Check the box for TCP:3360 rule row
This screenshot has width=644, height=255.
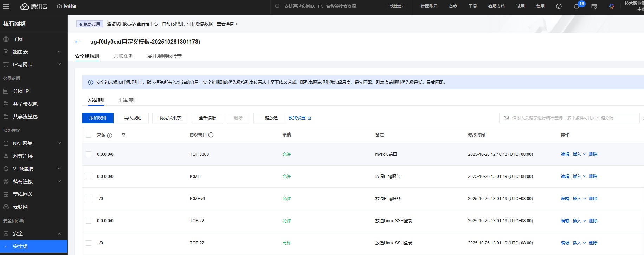[x=89, y=154]
